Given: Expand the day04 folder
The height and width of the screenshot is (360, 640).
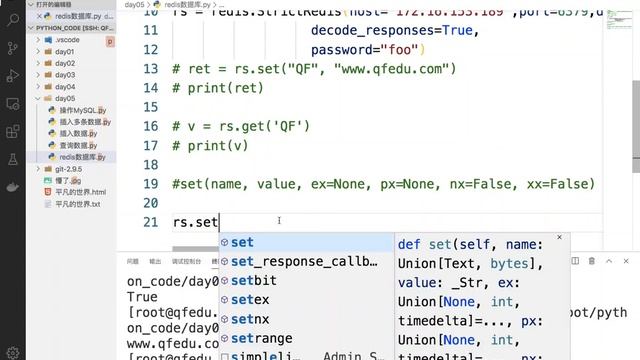Looking at the screenshot, I should (x=38, y=87).
